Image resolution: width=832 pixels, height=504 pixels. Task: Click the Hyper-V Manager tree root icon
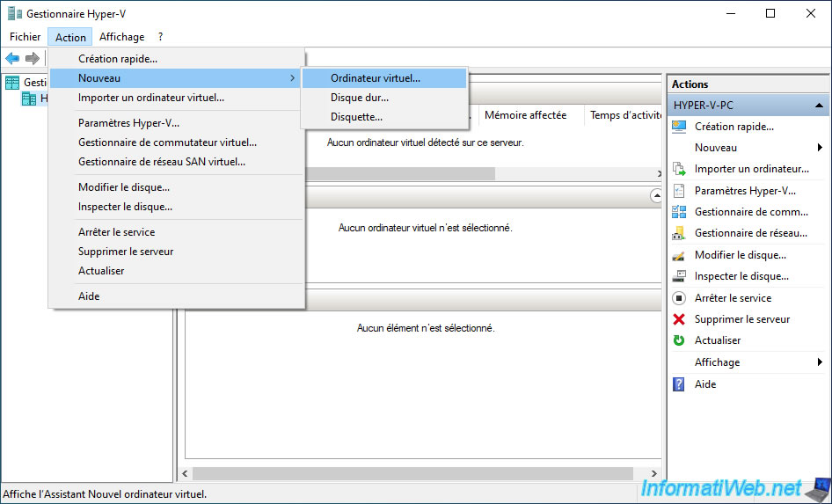(12, 82)
